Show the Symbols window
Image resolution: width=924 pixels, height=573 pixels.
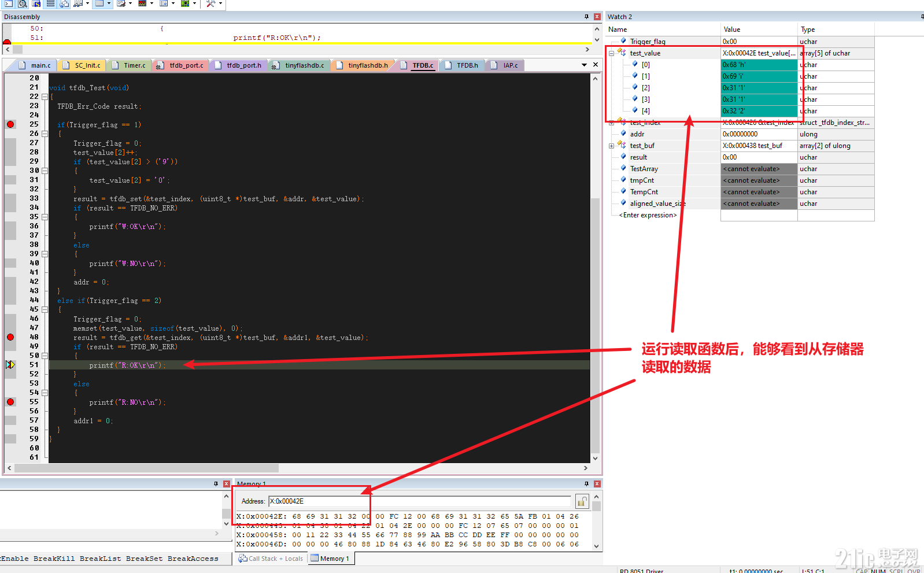(x=36, y=3)
